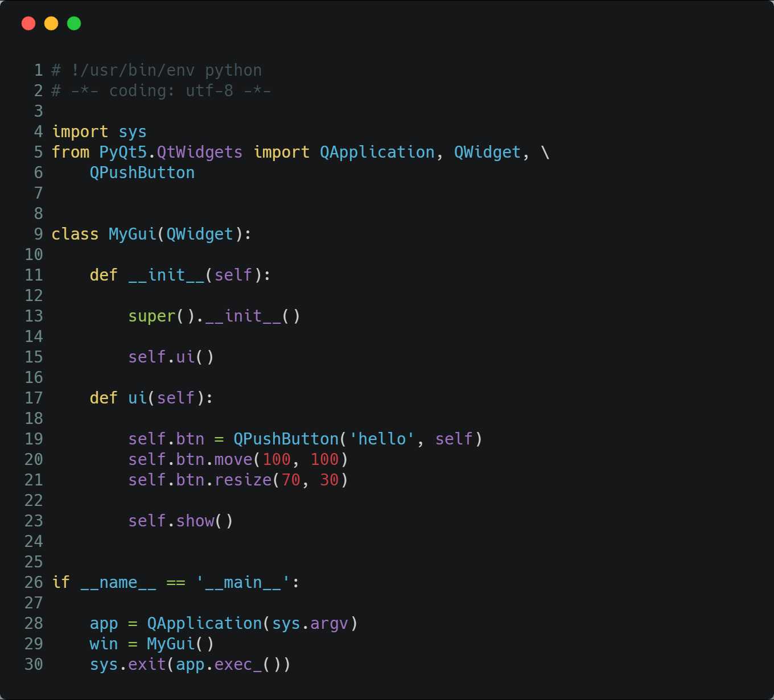774x700 pixels.
Task: Click 'win = MyGui()' line
Action: click(151, 644)
